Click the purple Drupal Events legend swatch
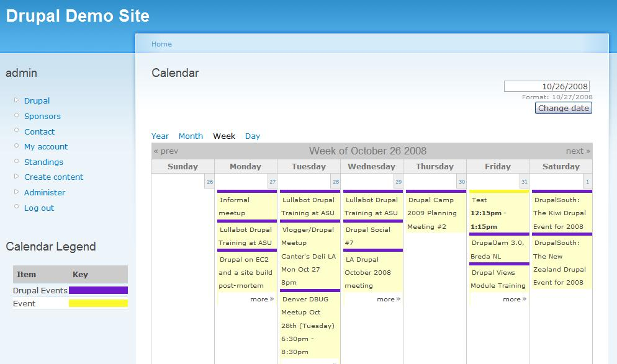Image resolution: width=617 pixels, height=364 pixels. pos(98,290)
